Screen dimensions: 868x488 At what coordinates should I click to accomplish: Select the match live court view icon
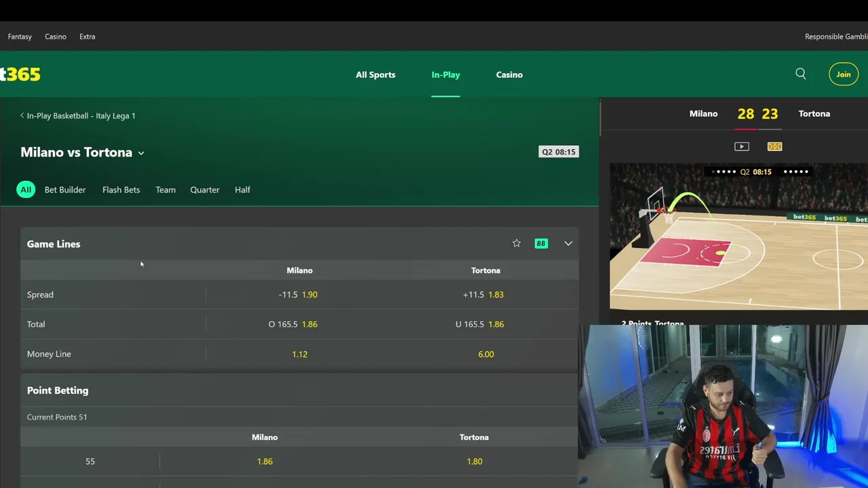pyautogui.click(x=774, y=146)
